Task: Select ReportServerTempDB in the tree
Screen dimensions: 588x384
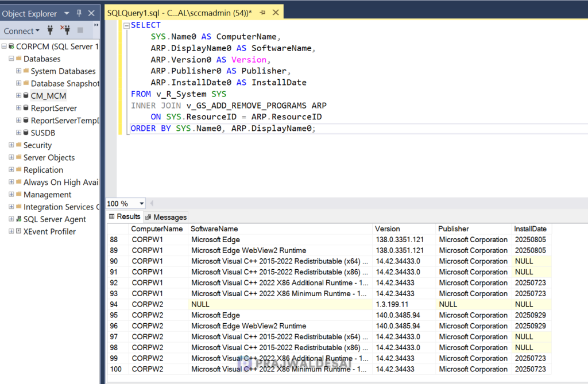Action: click(65, 121)
